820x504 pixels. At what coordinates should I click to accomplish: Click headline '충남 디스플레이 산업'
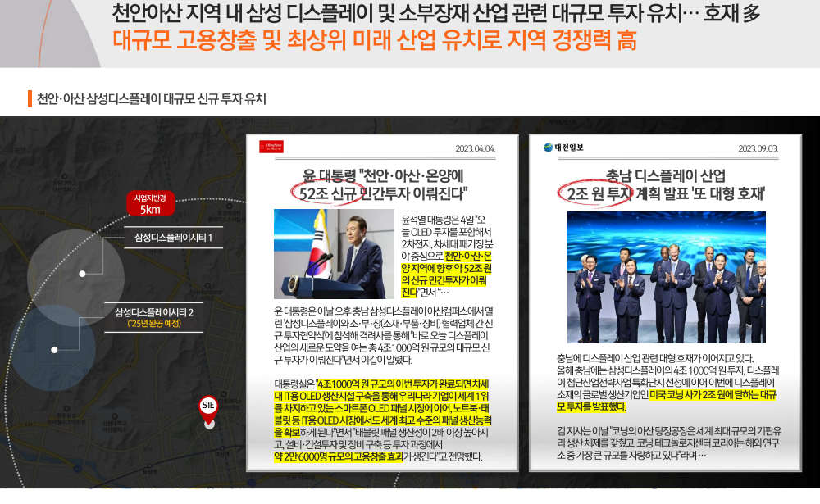coord(666,175)
